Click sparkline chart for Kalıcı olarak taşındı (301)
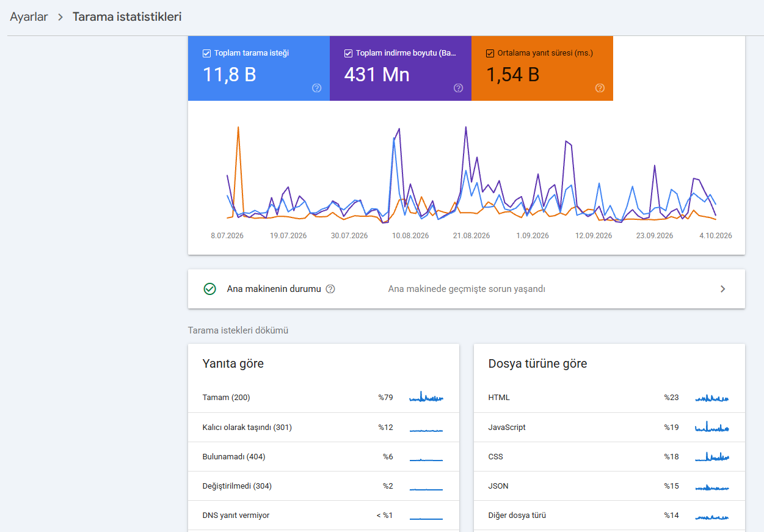The image size is (764, 532). 426,430
